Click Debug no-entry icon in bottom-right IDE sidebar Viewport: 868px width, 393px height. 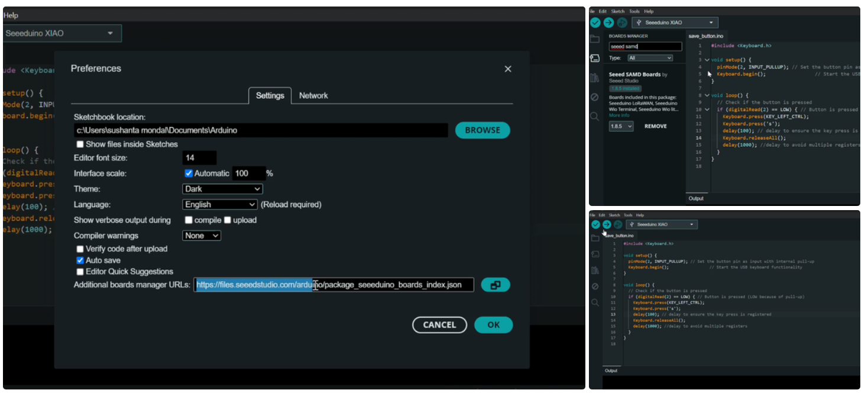click(595, 286)
